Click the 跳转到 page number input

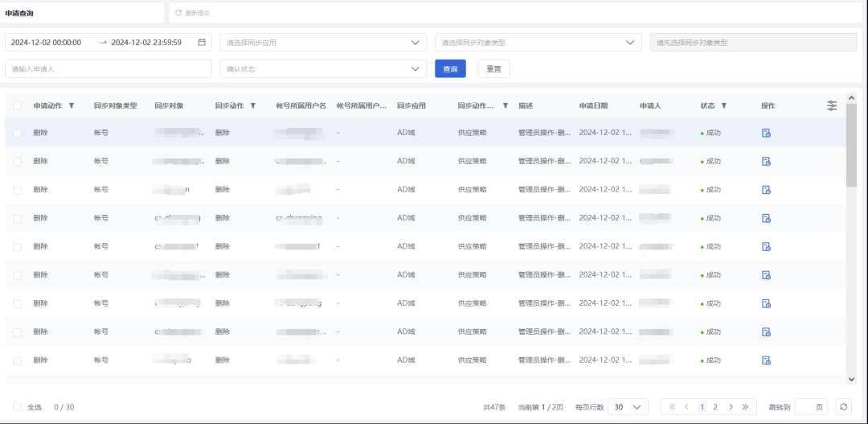click(x=811, y=407)
